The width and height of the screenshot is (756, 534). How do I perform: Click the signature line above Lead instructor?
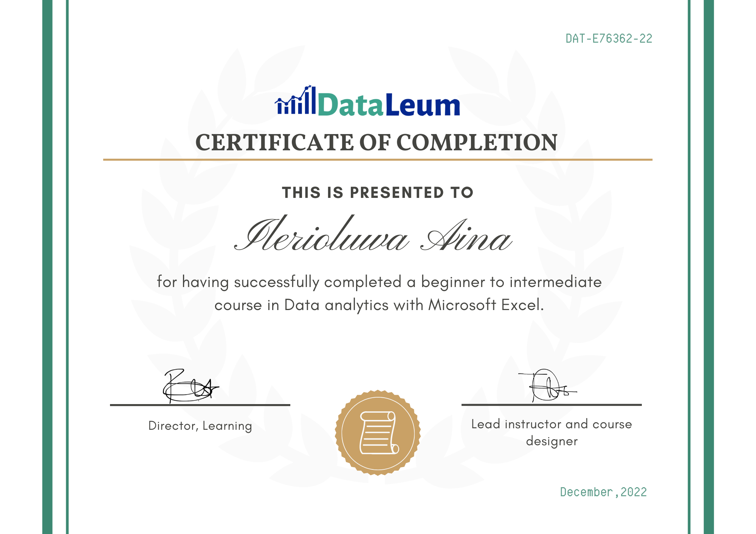(x=552, y=405)
